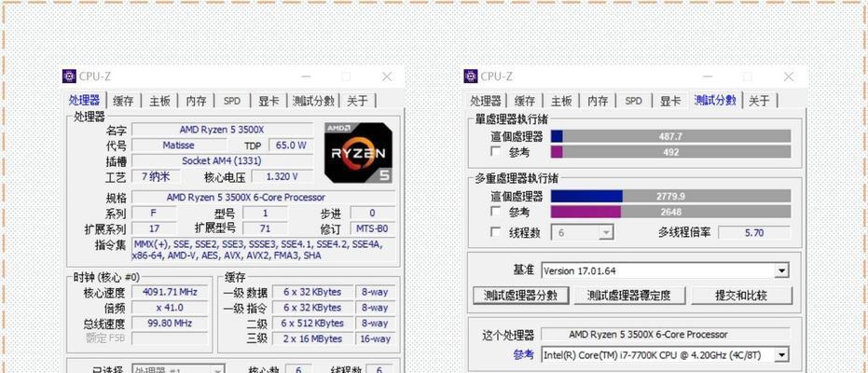The height and width of the screenshot is (373, 868).
Task: Click the 扩展系列 value 17
Action: pyautogui.click(x=154, y=228)
